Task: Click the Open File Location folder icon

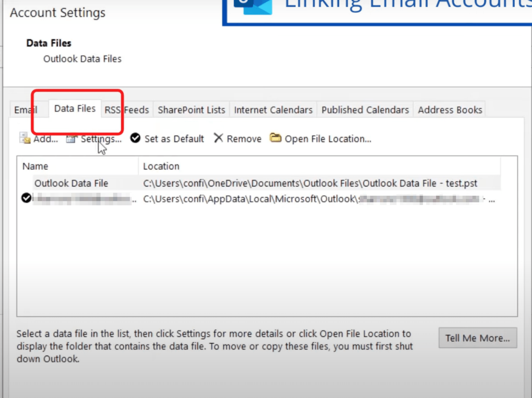Action: (x=275, y=138)
